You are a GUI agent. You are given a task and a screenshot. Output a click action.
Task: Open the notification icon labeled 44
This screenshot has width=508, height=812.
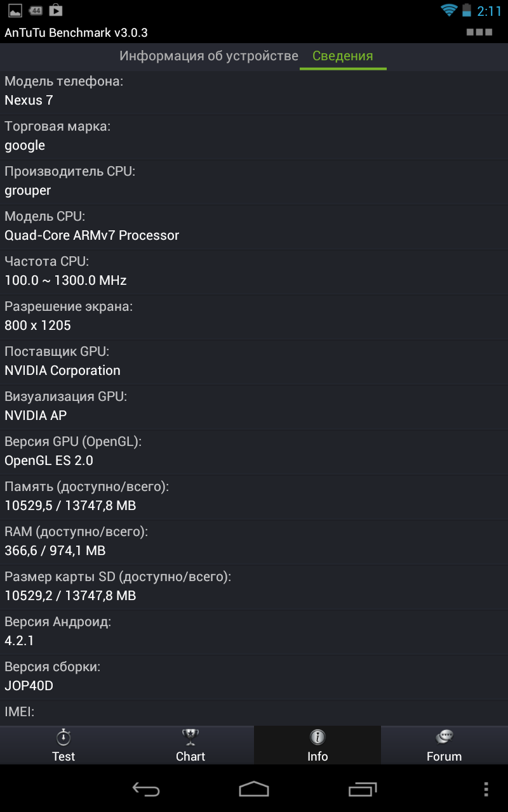[36, 10]
